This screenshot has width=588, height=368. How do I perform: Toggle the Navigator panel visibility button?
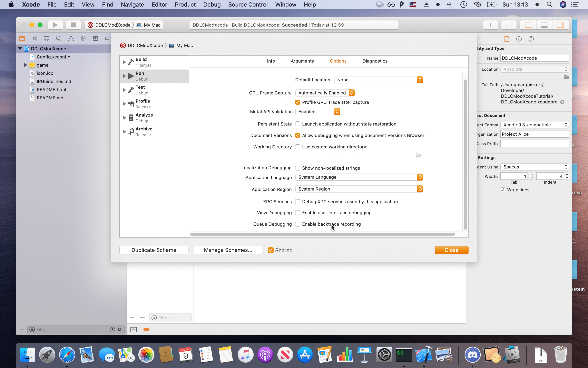click(x=528, y=25)
